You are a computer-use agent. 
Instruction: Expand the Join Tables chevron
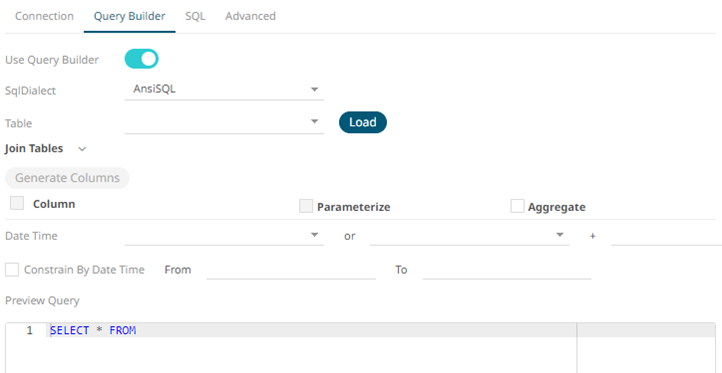click(82, 149)
